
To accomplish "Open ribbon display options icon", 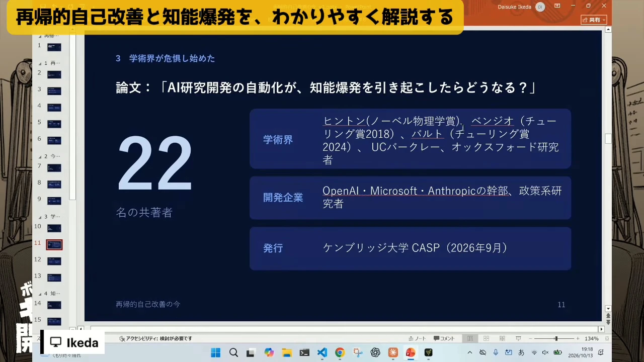I will coord(557,6).
